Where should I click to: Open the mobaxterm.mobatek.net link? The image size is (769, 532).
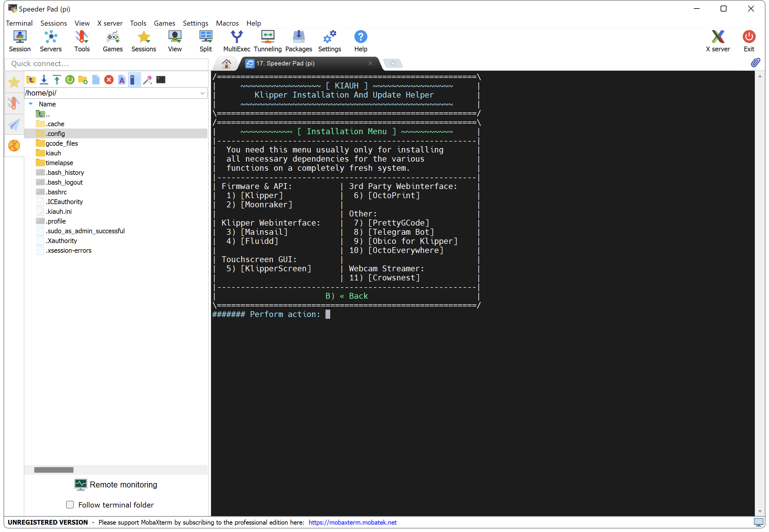tap(353, 522)
